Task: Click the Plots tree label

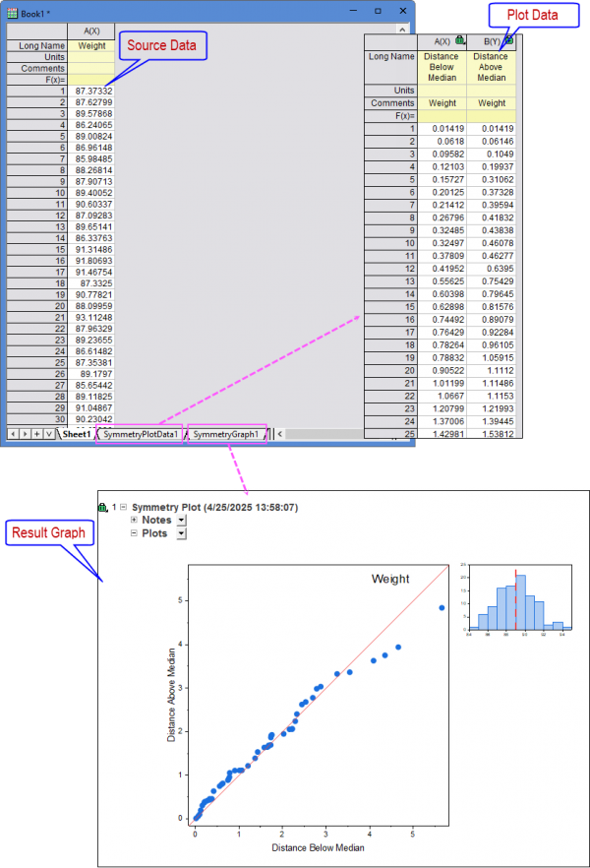Action: [x=154, y=533]
